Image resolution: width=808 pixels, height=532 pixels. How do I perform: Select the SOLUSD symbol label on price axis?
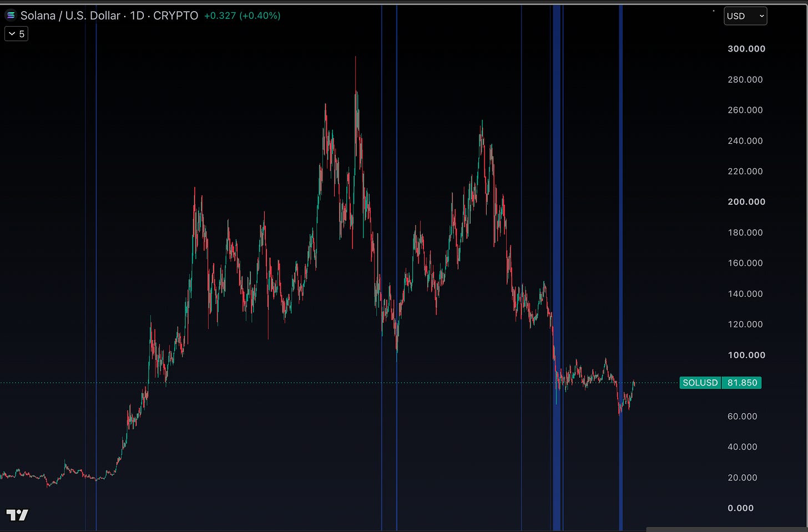tap(700, 383)
